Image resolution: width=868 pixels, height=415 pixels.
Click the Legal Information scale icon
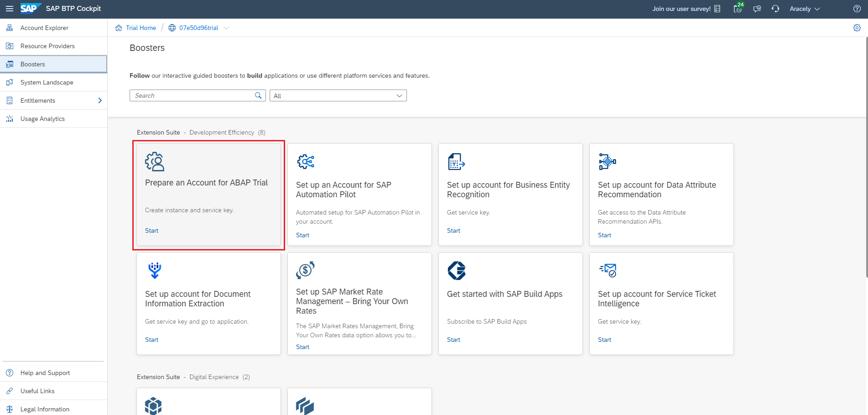[x=10, y=409]
